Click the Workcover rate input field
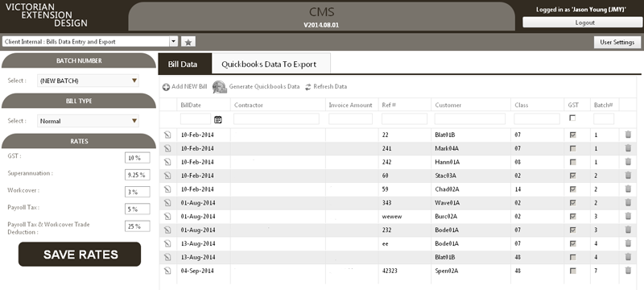 137,192
